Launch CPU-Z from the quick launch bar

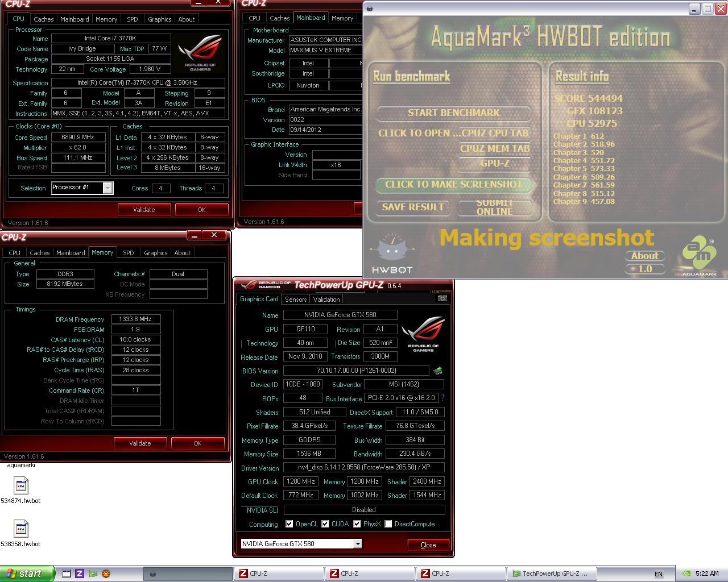point(80,573)
